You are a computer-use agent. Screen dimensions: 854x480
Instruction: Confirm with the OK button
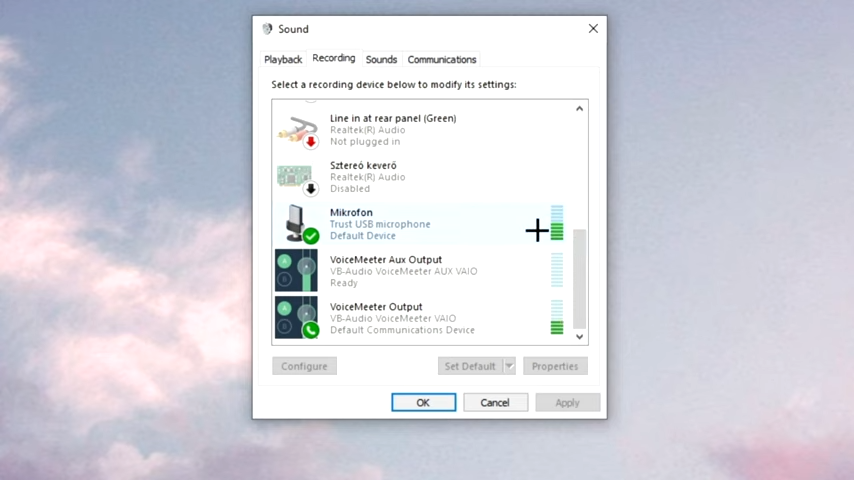pyautogui.click(x=423, y=403)
